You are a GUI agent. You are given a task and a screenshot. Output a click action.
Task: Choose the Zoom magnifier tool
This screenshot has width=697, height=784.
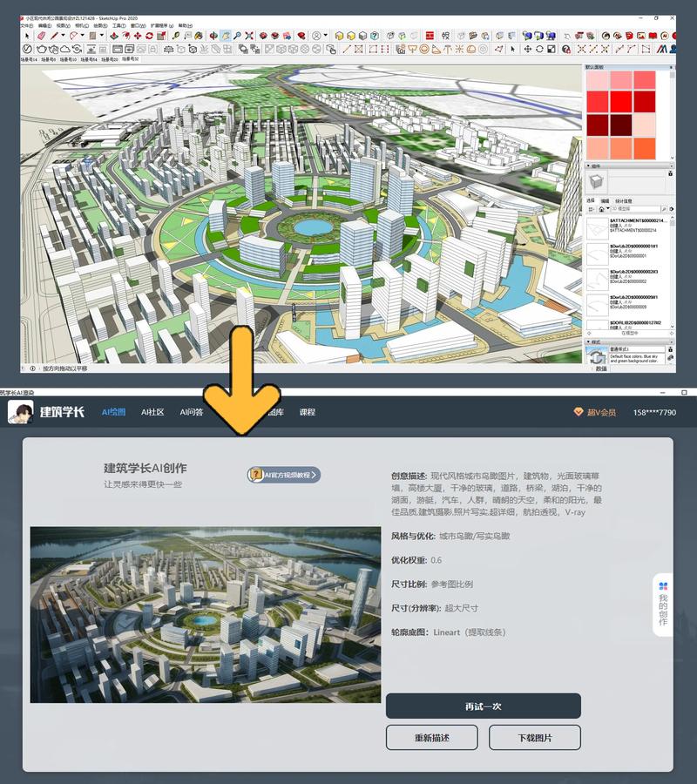click(236, 36)
